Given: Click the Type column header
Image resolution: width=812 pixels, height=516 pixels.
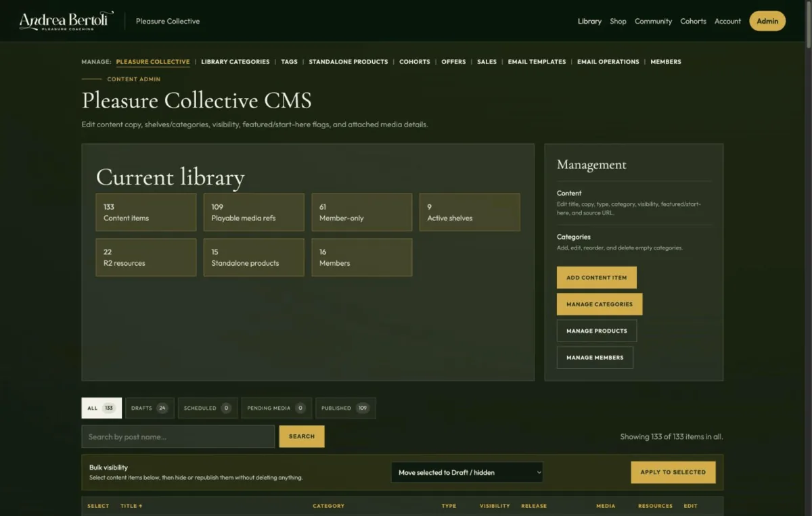Looking at the screenshot, I should point(449,506).
